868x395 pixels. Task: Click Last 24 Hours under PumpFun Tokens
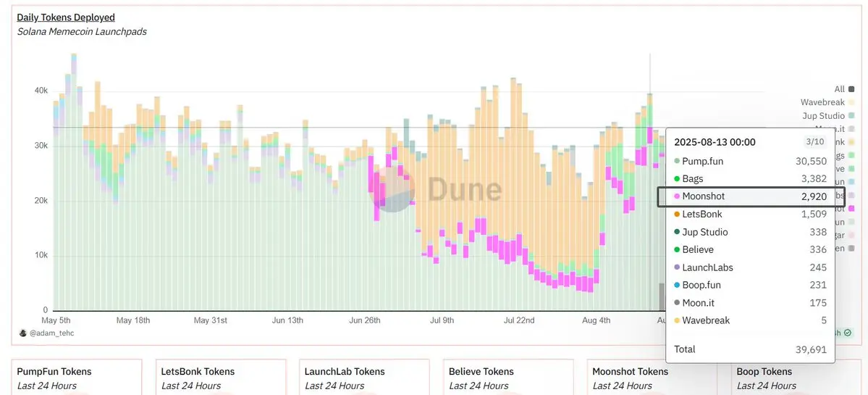pyautogui.click(x=46, y=386)
